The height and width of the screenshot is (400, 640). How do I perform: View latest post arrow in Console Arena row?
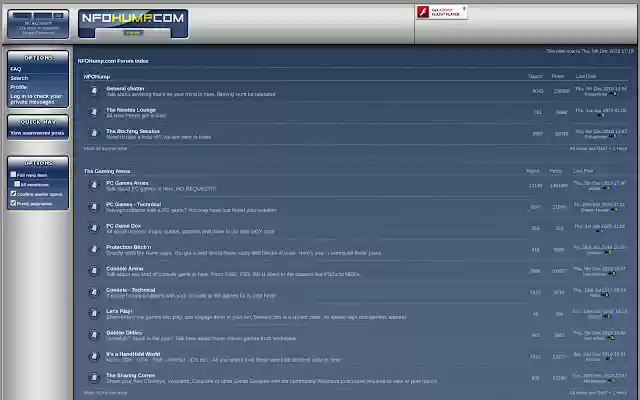click(611, 274)
